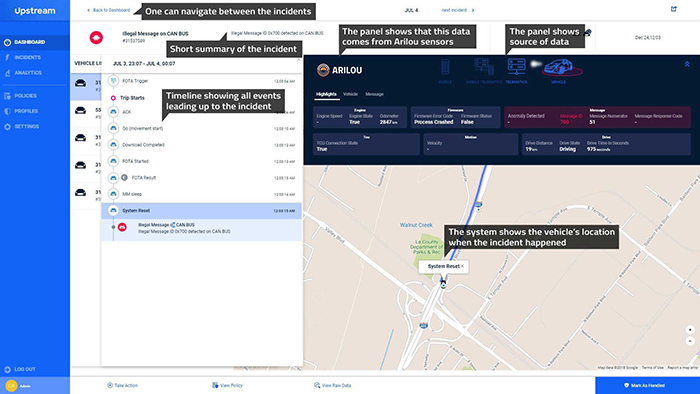The width and height of the screenshot is (700, 394).
Task: Click the red car incident icon
Action: click(x=96, y=37)
